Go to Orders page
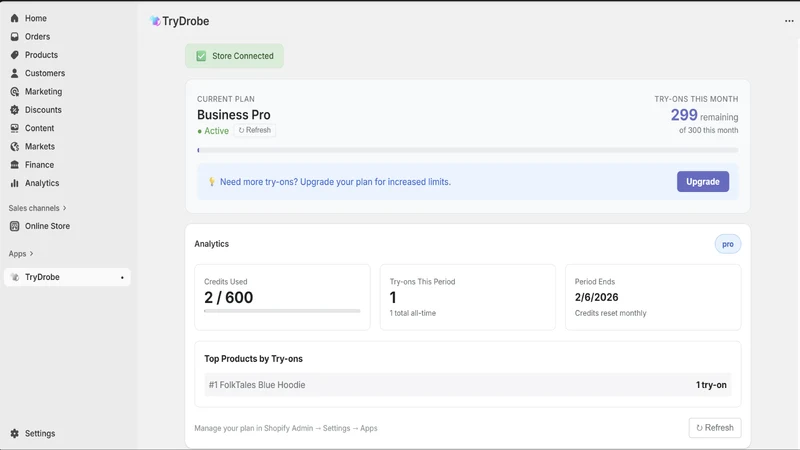 coord(37,37)
